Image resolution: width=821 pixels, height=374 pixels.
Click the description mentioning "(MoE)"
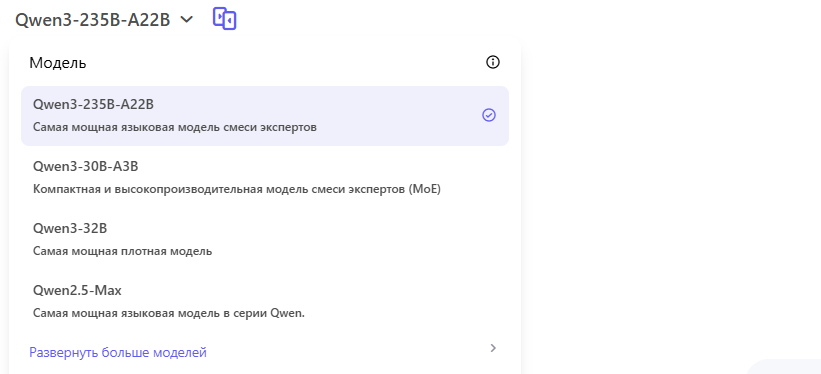point(237,189)
